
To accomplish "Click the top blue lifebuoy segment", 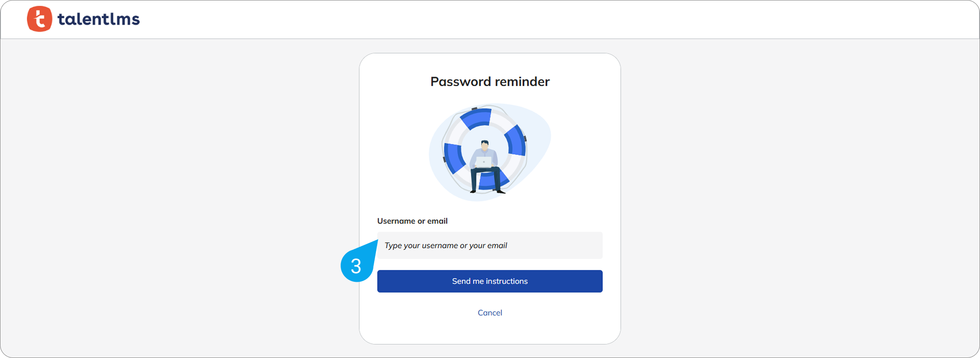I will pyautogui.click(x=477, y=118).
